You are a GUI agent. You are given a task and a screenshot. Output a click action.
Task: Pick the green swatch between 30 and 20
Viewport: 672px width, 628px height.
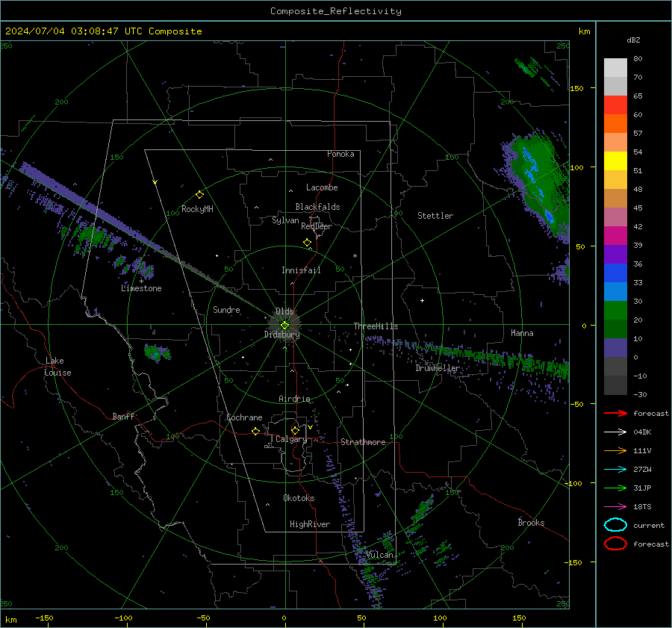(615, 311)
